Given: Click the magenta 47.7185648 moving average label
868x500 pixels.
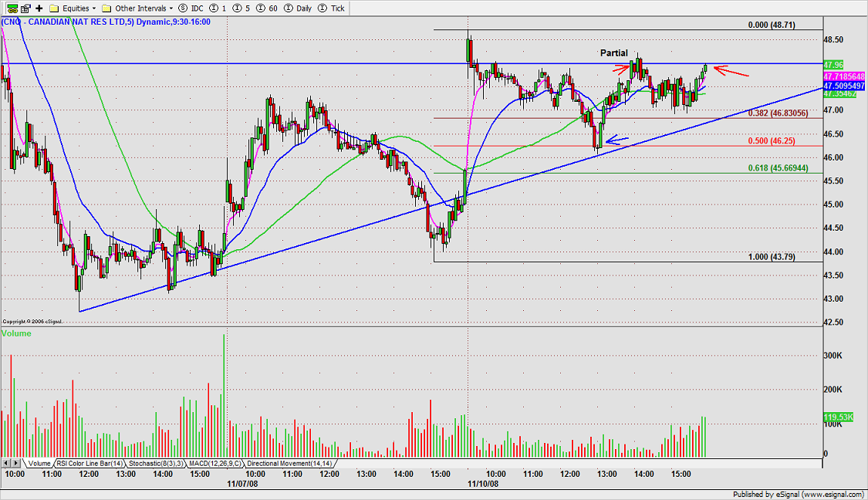Looking at the screenshot, I should (x=844, y=76).
